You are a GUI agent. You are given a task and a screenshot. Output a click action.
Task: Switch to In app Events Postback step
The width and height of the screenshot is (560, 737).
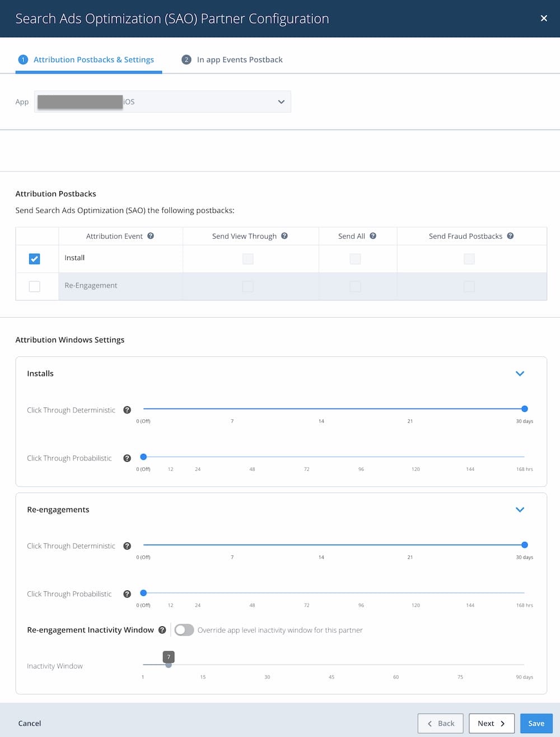coord(239,59)
